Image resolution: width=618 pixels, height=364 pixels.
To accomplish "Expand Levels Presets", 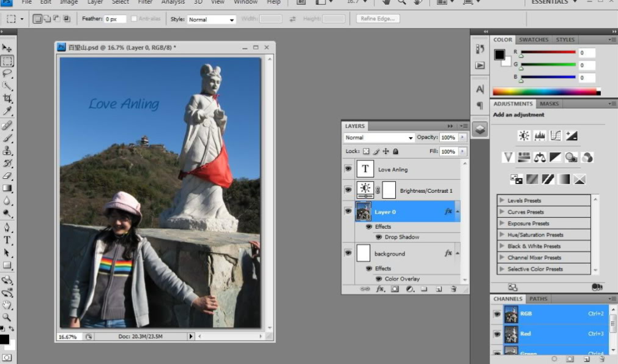I will pos(502,200).
